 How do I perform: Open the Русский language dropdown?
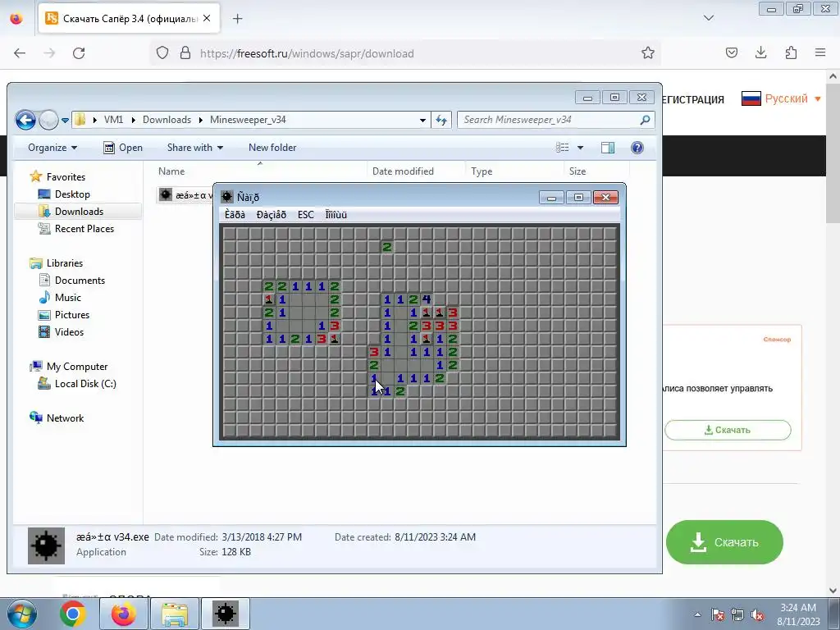point(781,98)
